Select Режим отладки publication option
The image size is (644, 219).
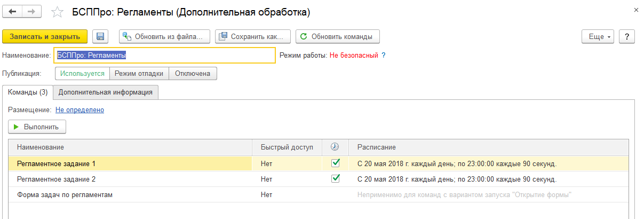tap(139, 73)
